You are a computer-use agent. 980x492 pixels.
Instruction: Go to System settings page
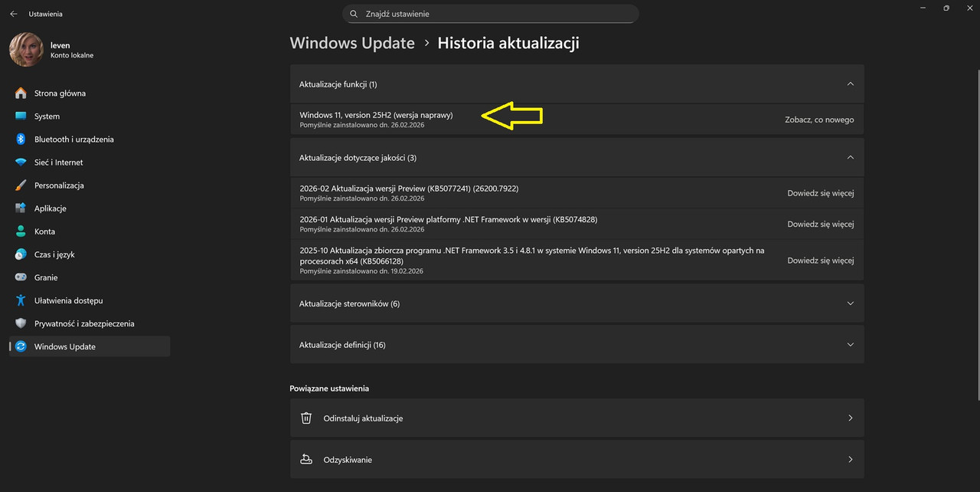coord(90,116)
